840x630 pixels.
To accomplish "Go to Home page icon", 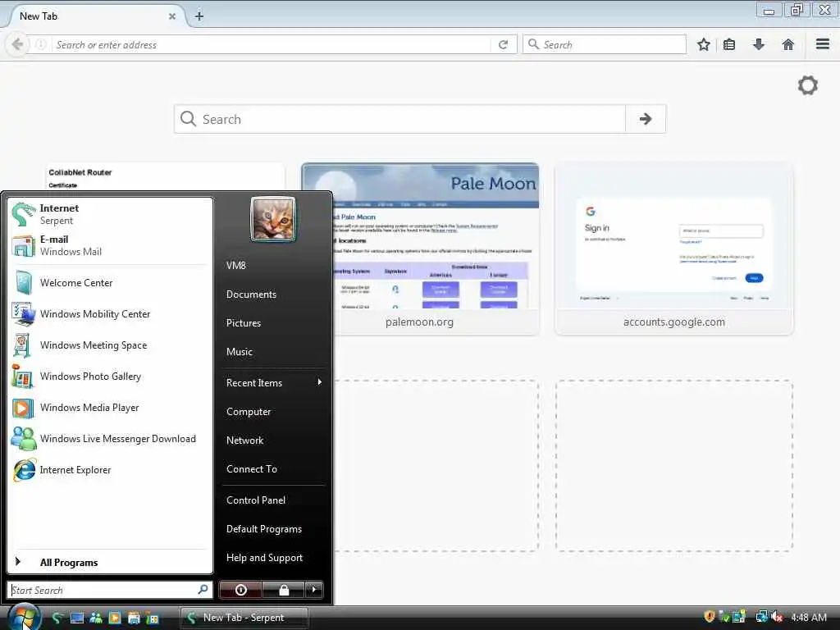I will click(x=788, y=44).
